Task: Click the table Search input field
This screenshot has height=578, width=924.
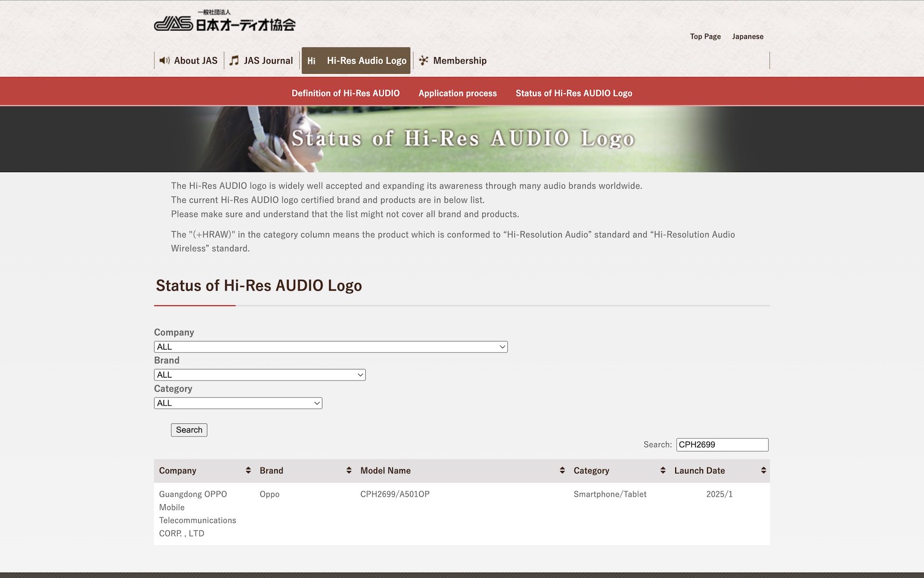Action: tap(722, 445)
